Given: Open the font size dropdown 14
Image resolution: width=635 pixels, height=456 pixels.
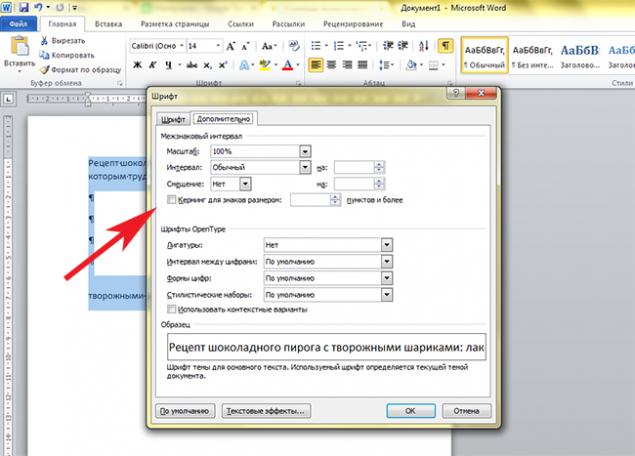Looking at the screenshot, I should pos(218,46).
